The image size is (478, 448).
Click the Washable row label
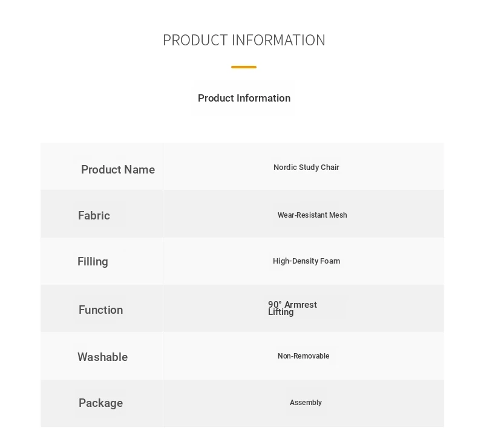(x=103, y=357)
